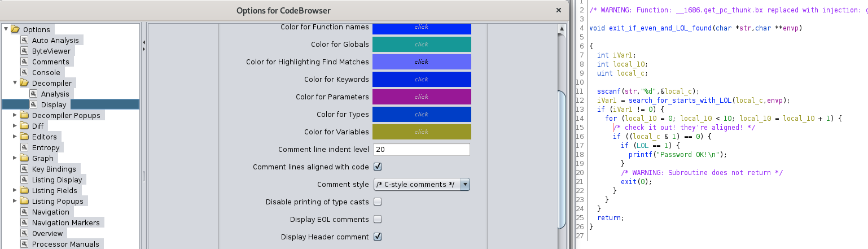Expand the Listing Fields tree node

(x=15, y=190)
